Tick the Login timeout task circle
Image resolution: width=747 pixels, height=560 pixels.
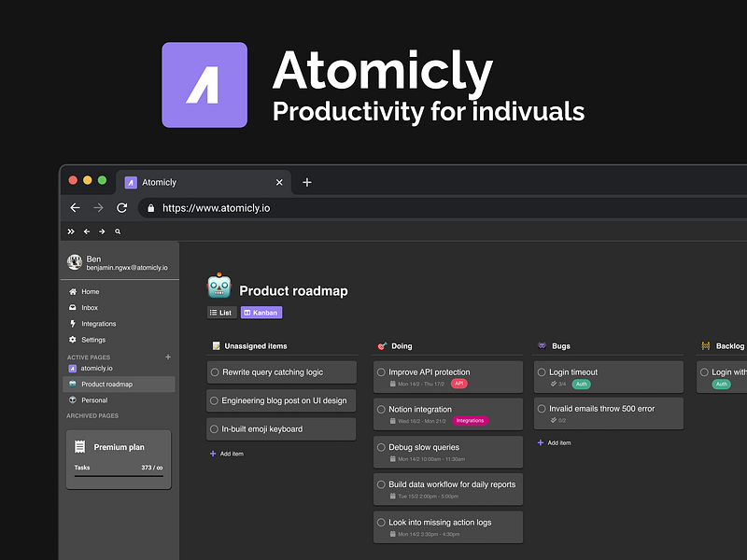coord(542,372)
